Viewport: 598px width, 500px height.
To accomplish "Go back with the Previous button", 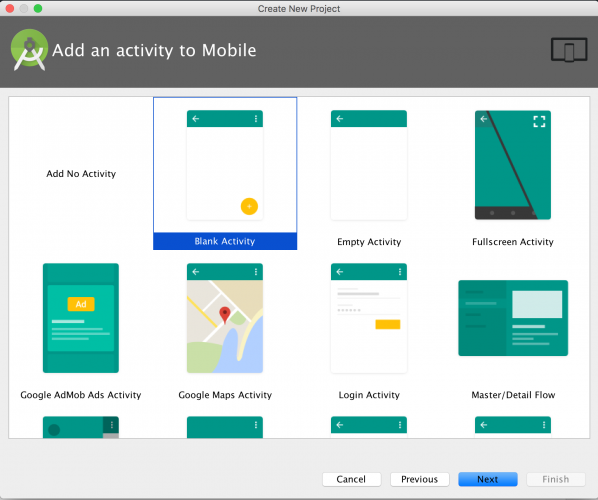I will [x=420, y=479].
